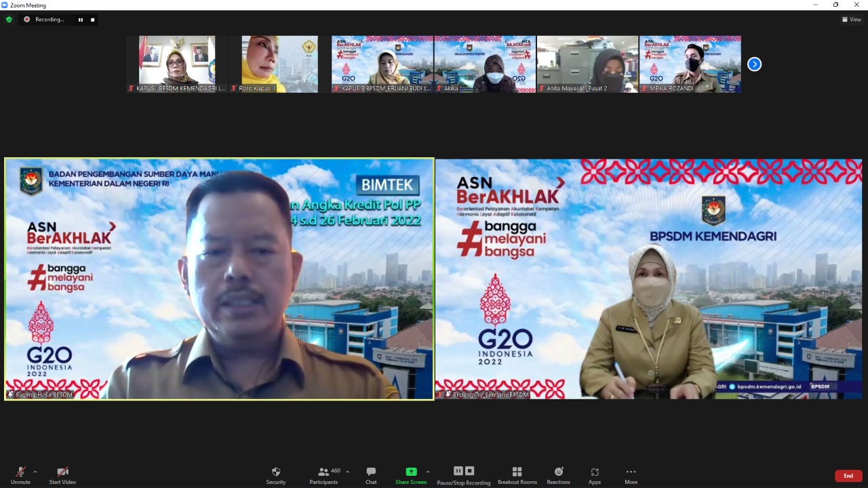Pause the recording from bottom toolbar
Viewport: 868px width, 488px height.
(458, 471)
